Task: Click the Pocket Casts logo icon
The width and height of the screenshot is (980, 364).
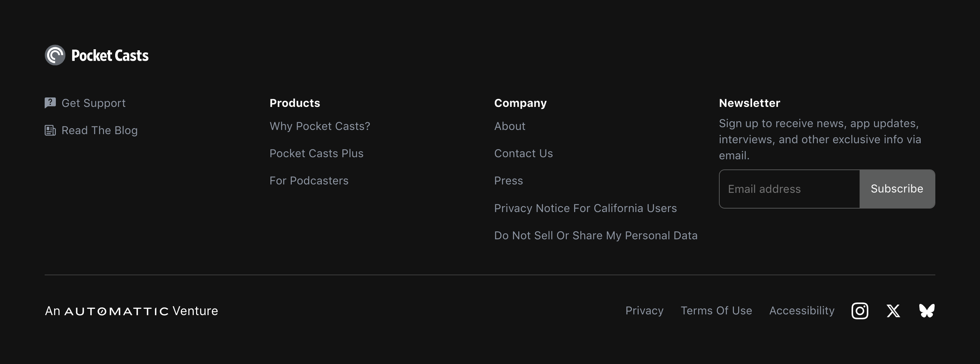Action: point(55,55)
